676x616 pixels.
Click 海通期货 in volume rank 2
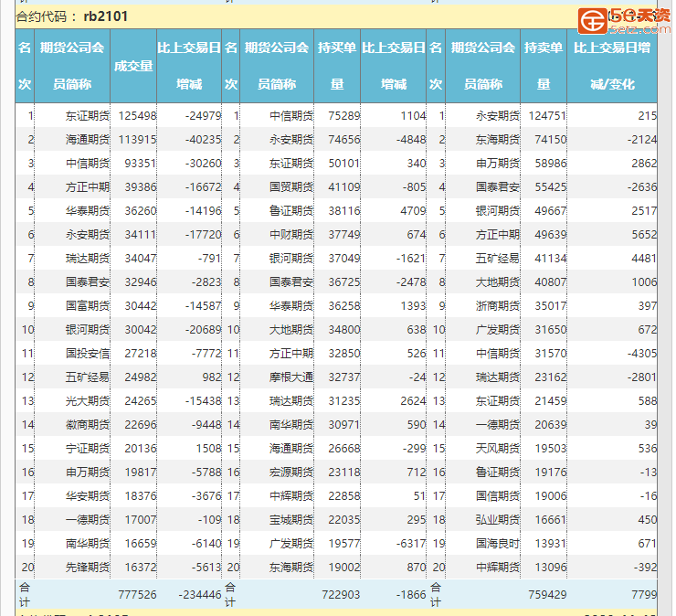(x=88, y=139)
